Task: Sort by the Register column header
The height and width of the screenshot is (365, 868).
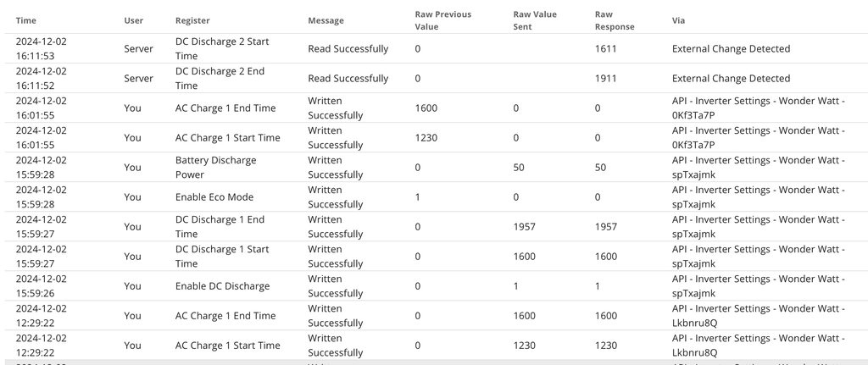Action: coord(192,19)
